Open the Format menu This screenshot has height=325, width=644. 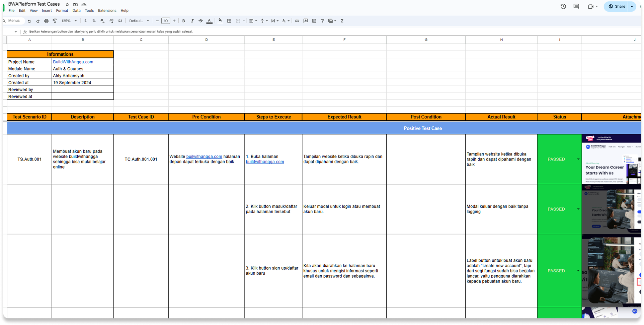(62, 11)
